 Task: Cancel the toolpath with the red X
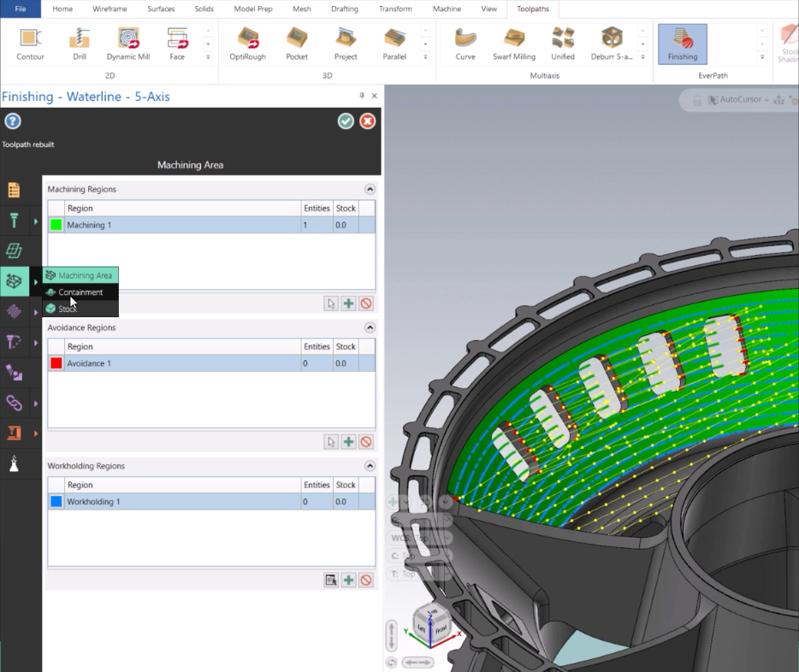click(367, 121)
